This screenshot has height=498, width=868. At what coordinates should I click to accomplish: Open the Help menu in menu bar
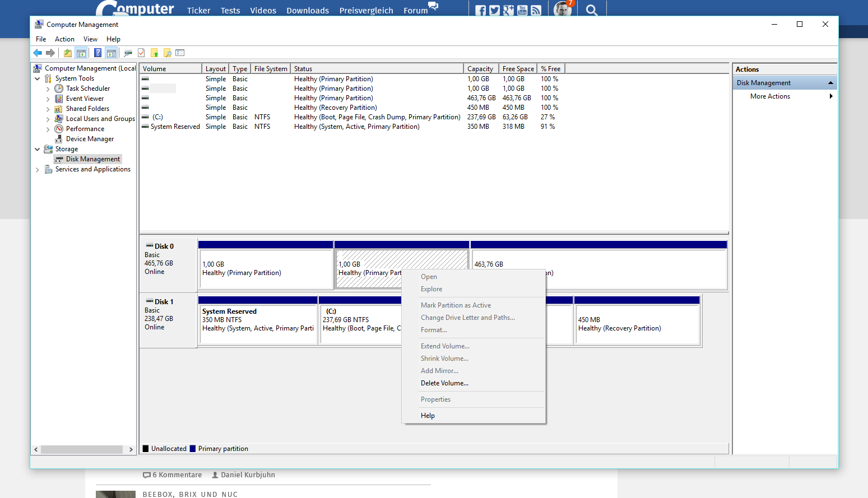point(113,39)
